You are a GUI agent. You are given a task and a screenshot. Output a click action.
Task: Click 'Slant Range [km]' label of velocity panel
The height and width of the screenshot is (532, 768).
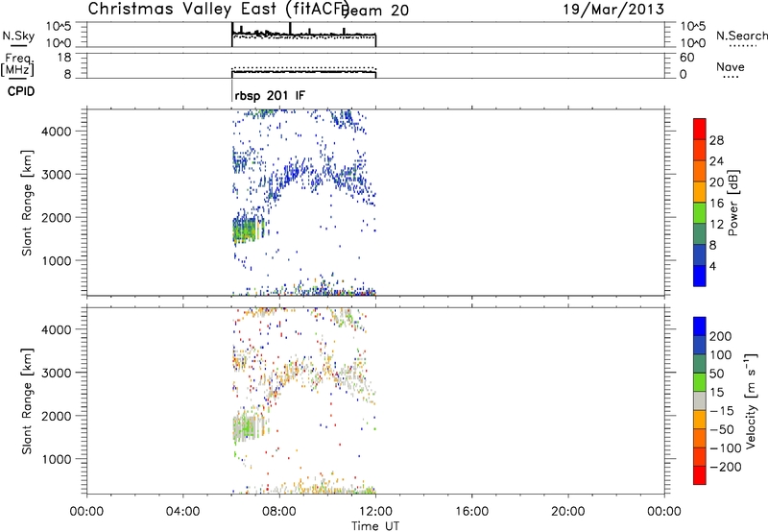pos(27,401)
